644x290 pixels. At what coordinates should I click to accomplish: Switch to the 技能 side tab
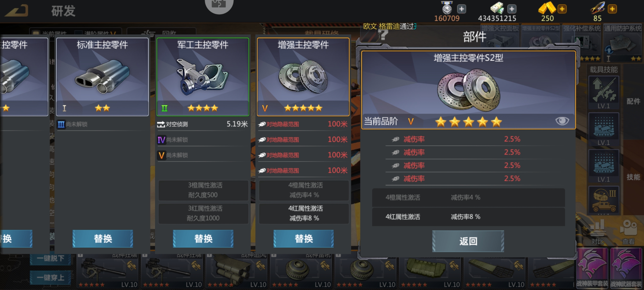pos(633,177)
